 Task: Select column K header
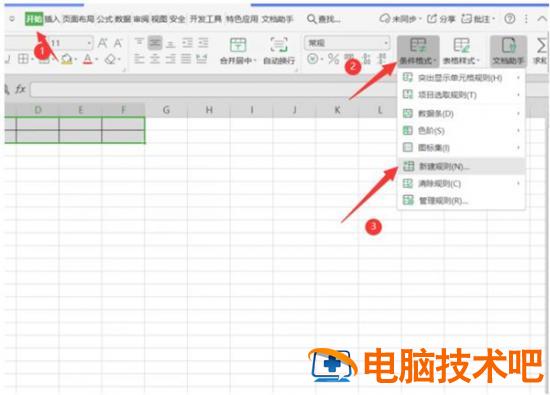(337, 110)
